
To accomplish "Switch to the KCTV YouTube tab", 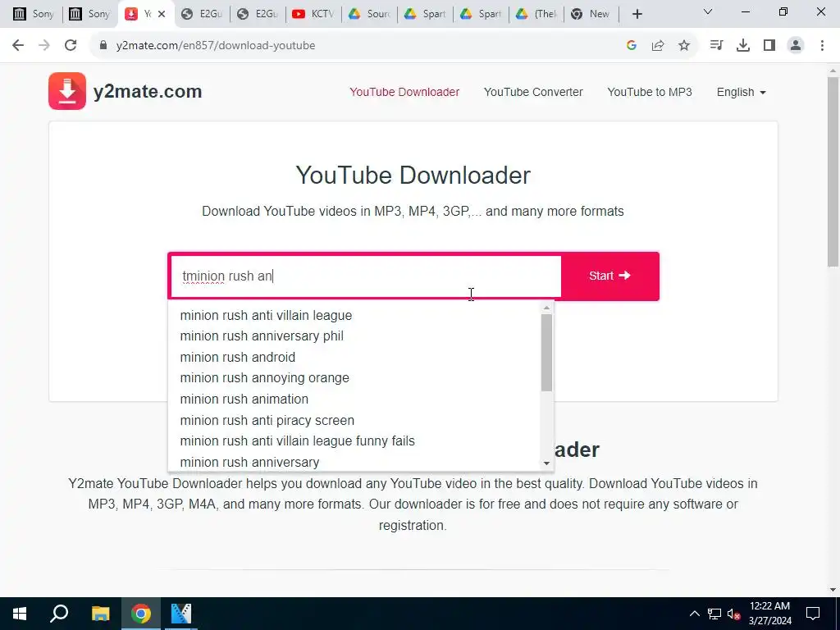I will 313,14.
